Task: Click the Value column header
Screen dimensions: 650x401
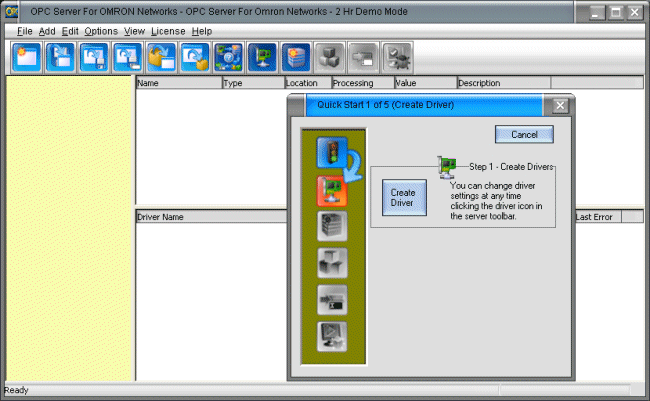Action: 426,83
